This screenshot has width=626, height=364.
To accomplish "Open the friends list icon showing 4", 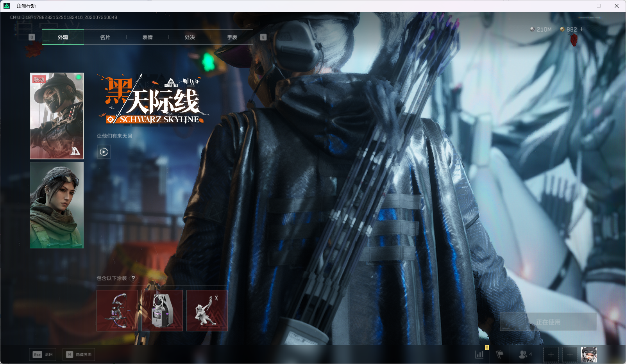I will pos(525,354).
